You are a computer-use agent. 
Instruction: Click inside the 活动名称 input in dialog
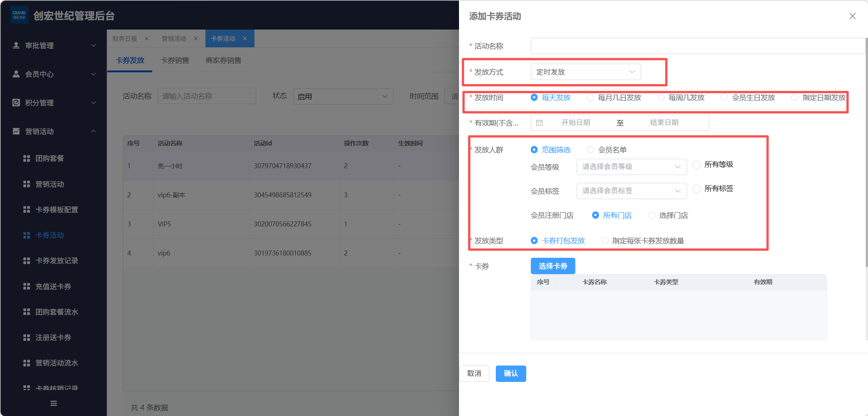click(x=697, y=46)
